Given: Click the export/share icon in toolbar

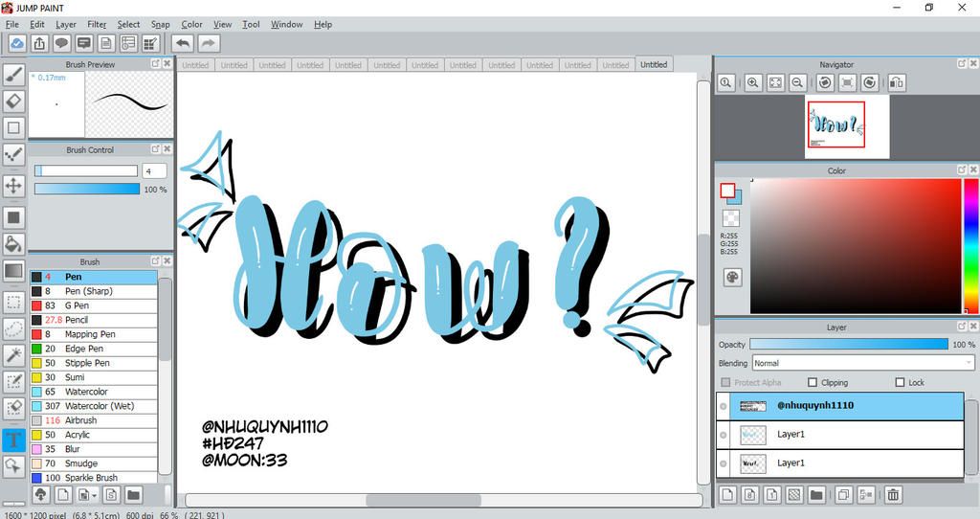Looking at the screenshot, I should pos(39,43).
